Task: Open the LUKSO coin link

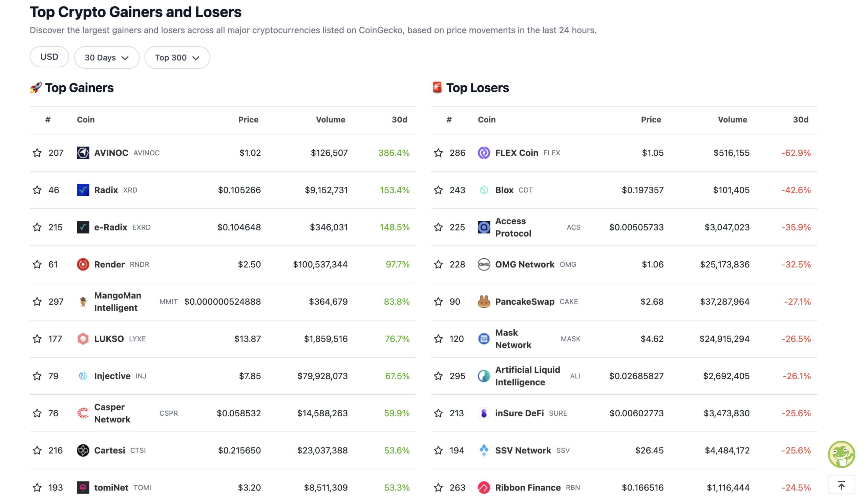Action: click(x=109, y=338)
